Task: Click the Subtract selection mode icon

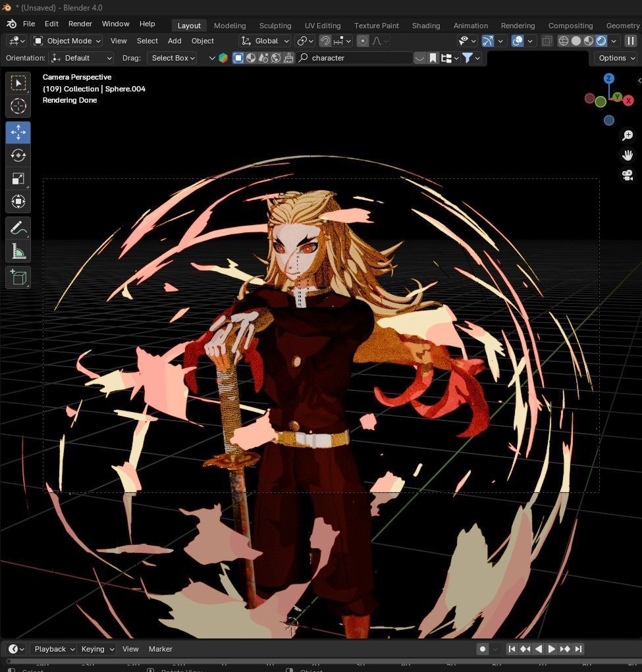Action: [263, 58]
